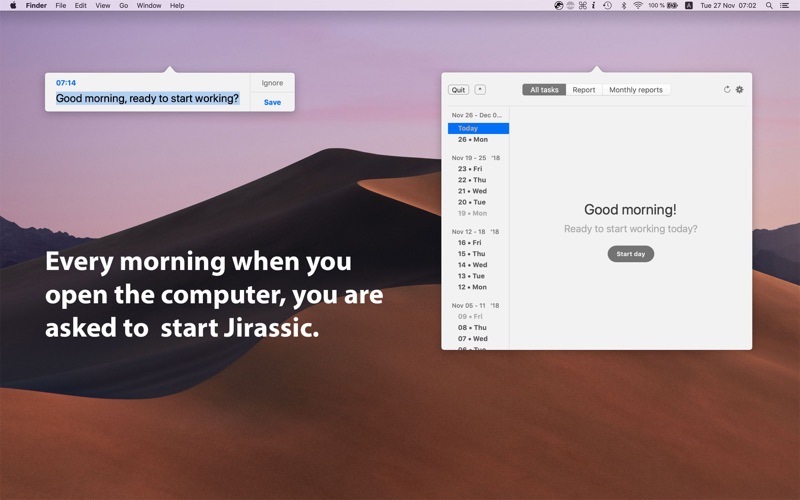Select '14 • Wed' in the day list
800x500 pixels.
472,265
